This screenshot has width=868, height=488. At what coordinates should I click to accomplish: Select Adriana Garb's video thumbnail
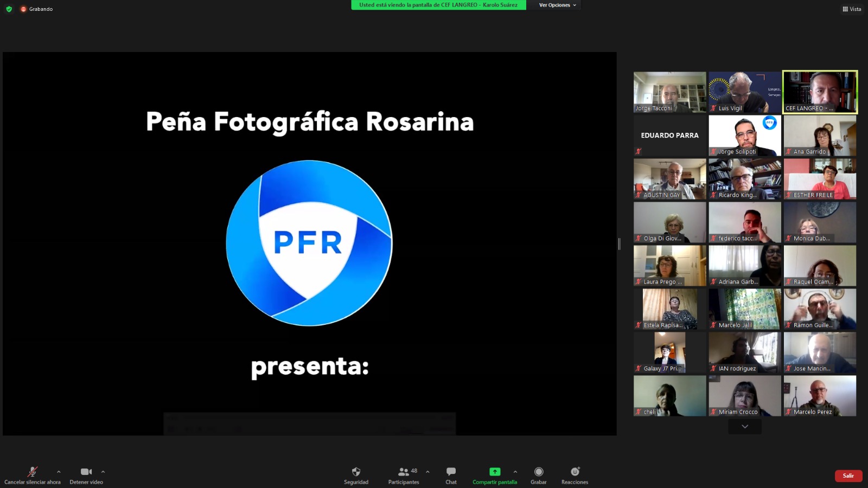coord(745,266)
